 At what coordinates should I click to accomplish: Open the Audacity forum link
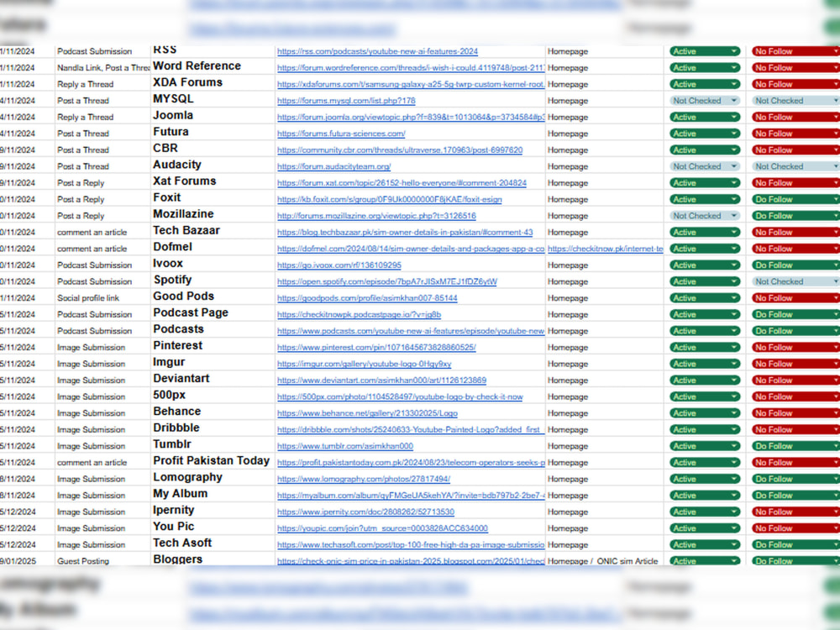click(x=333, y=166)
